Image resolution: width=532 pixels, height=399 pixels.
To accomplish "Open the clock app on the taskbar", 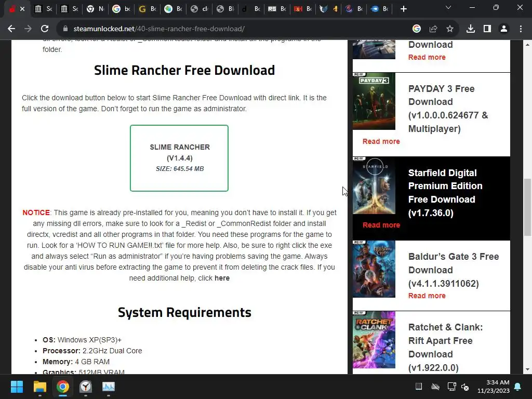I will (86, 387).
